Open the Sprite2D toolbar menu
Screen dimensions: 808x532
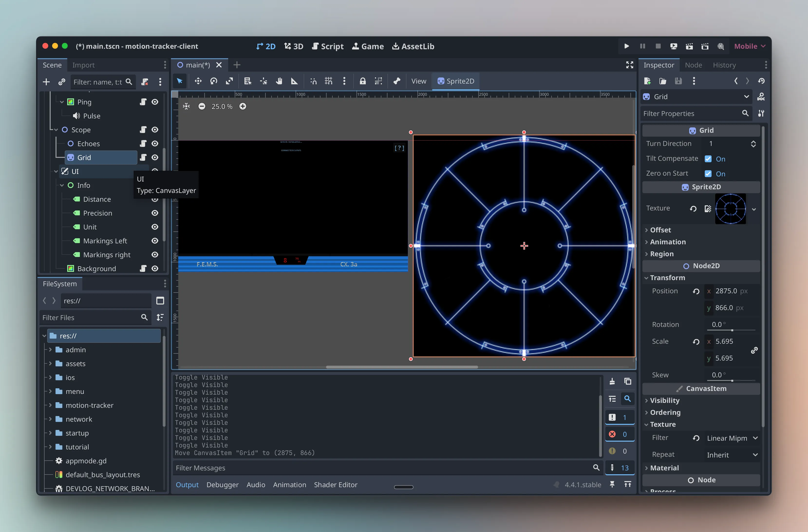(x=456, y=81)
